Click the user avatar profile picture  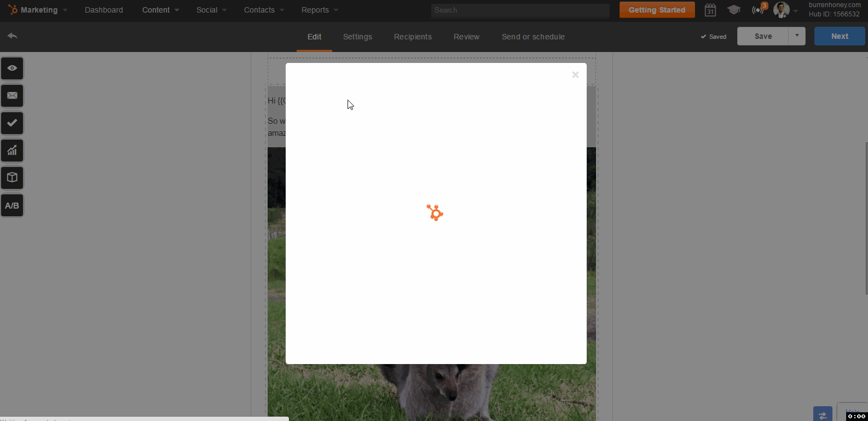[782, 10]
